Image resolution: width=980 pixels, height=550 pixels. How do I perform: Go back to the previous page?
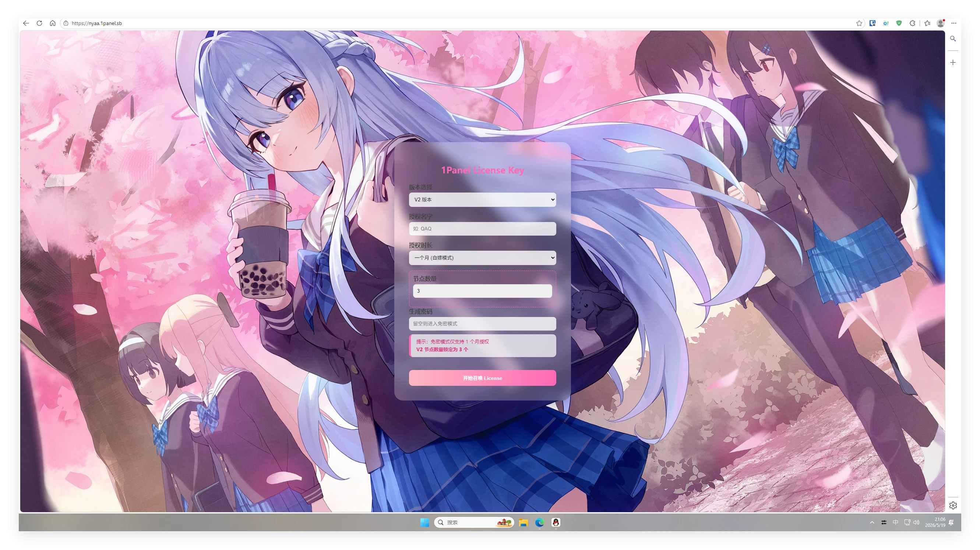click(26, 23)
